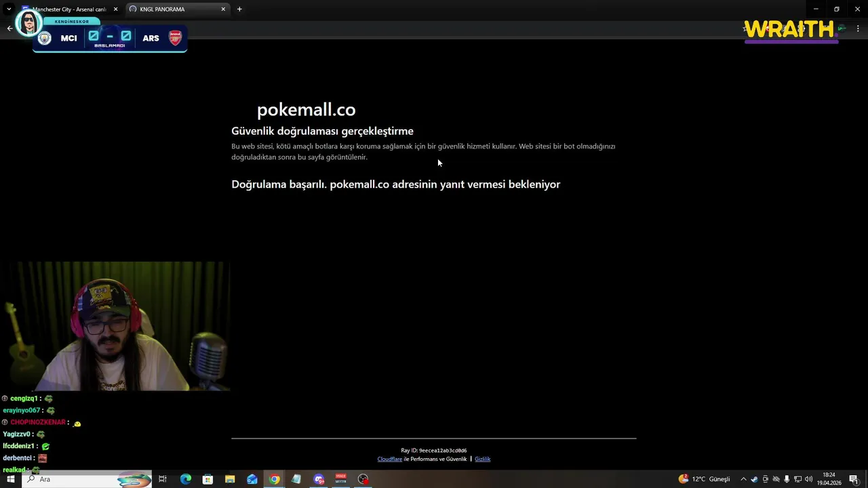Click the 'Doğrulama başarılı' status message

(396, 184)
